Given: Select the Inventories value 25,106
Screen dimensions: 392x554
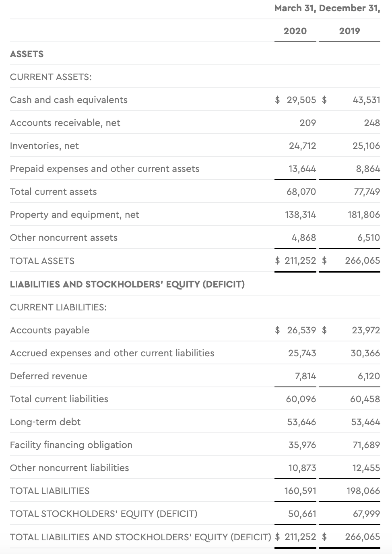Looking at the screenshot, I should pyautogui.click(x=366, y=146).
